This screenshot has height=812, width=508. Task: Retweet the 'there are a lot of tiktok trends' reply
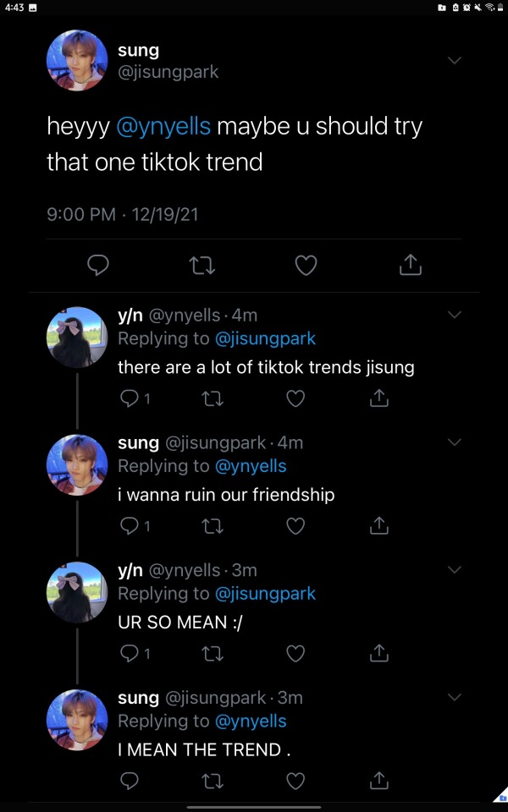tap(213, 398)
